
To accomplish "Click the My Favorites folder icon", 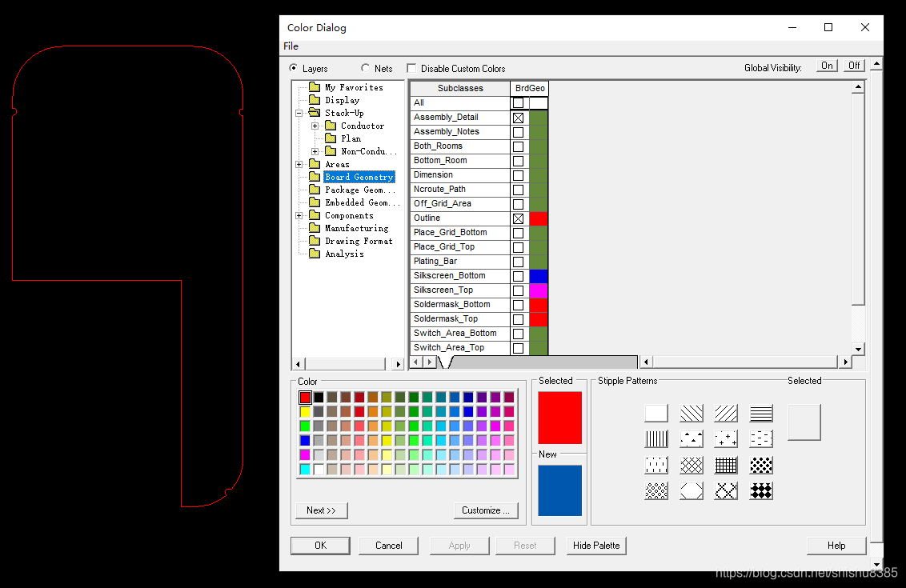I will tap(315, 87).
